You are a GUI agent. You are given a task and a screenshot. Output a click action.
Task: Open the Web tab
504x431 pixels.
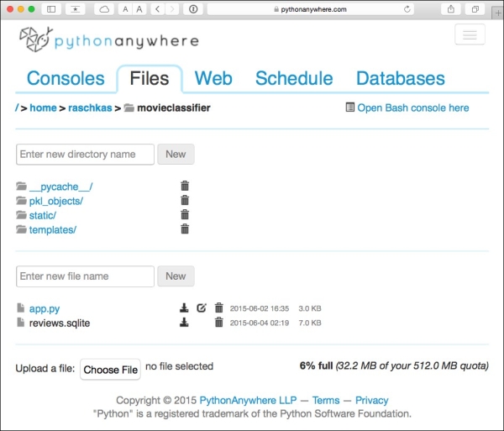pyautogui.click(x=213, y=78)
